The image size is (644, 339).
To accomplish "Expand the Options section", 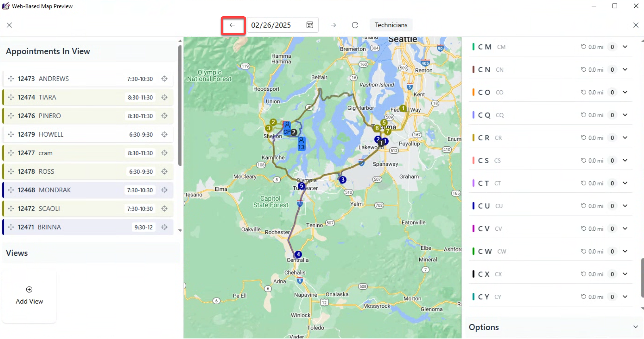I will point(635,327).
